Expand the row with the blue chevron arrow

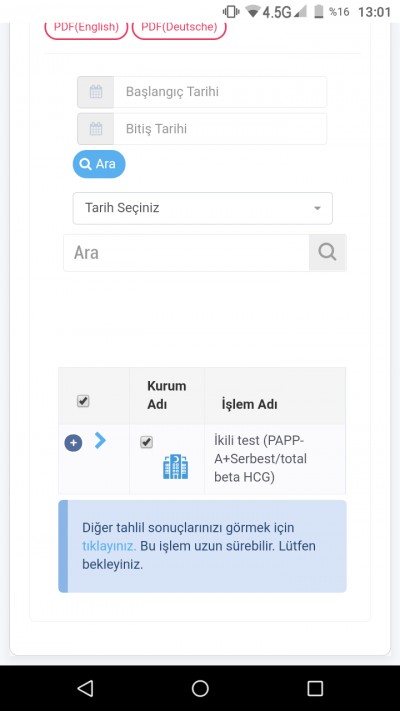point(100,440)
